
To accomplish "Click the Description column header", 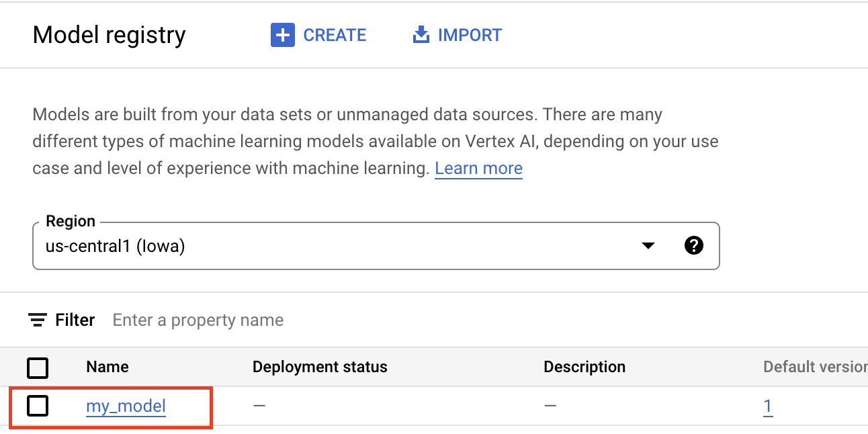I will point(584,367).
